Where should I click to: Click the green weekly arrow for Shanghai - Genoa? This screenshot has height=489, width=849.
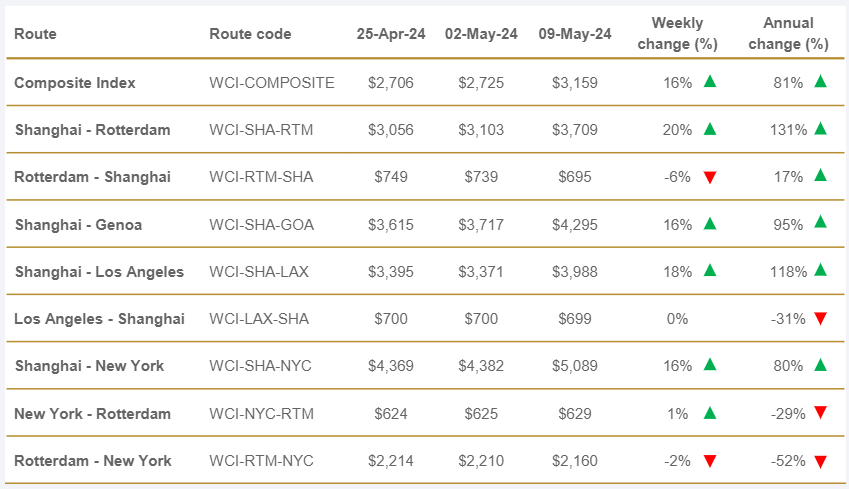[x=710, y=224]
